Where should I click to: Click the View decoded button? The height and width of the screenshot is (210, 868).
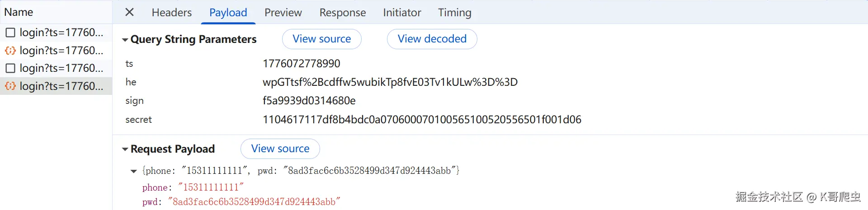tap(432, 39)
